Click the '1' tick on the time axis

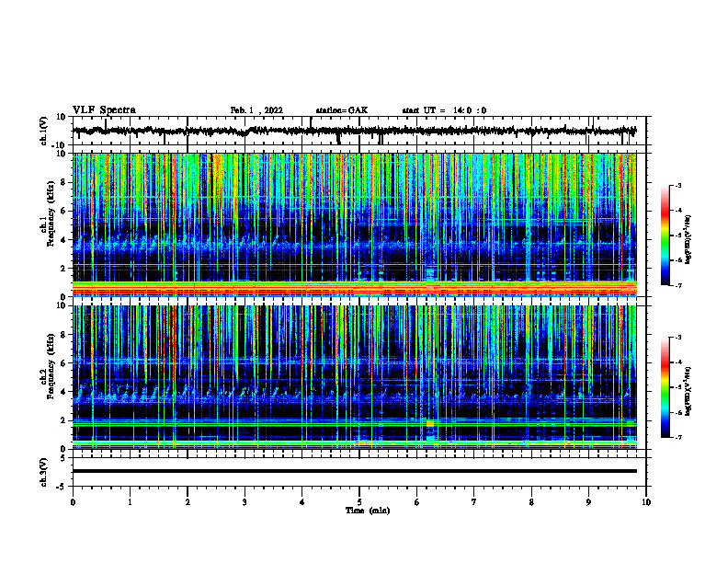pyautogui.click(x=130, y=502)
